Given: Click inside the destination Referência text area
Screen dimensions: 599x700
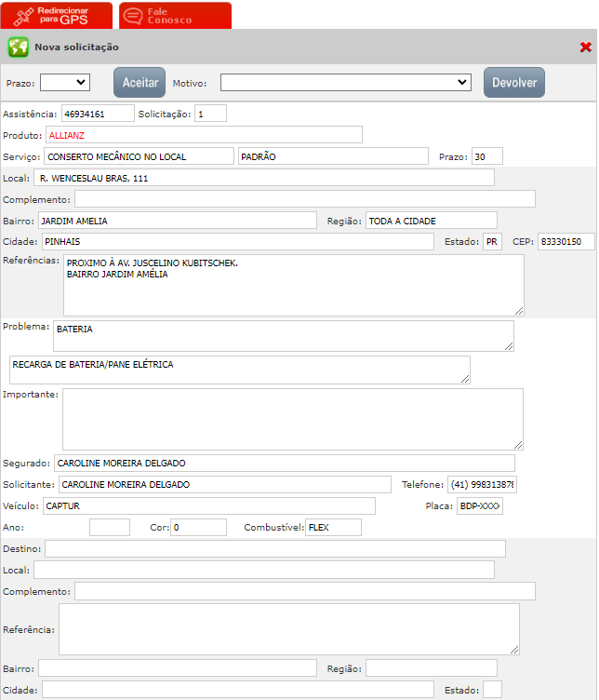Looking at the screenshot, I should 289,629.
